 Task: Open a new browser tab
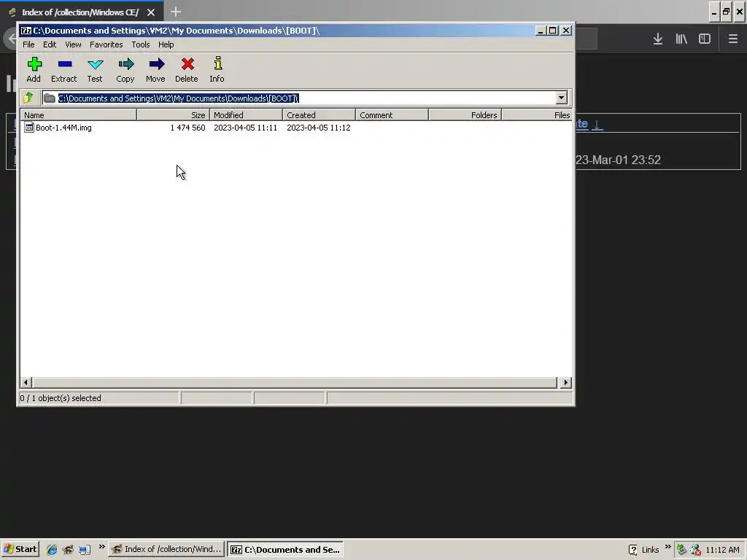click(176, 12)
